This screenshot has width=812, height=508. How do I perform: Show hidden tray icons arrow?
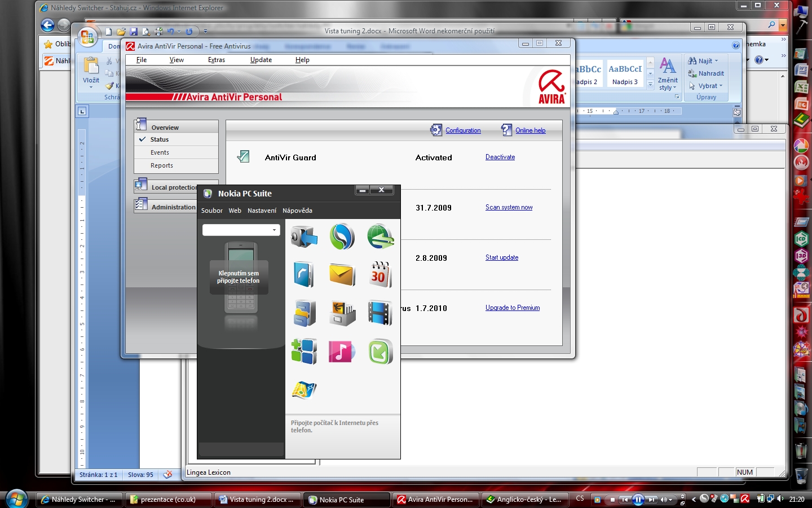click(x=694, y=499)
